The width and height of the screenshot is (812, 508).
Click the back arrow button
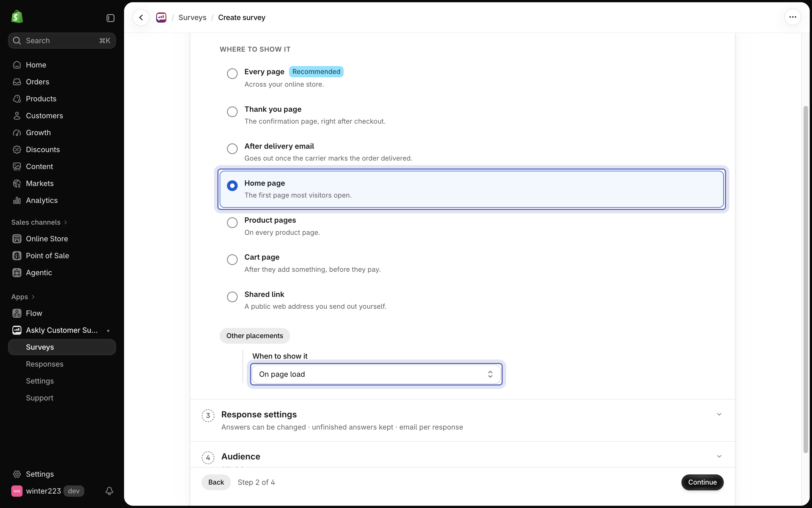141,17
